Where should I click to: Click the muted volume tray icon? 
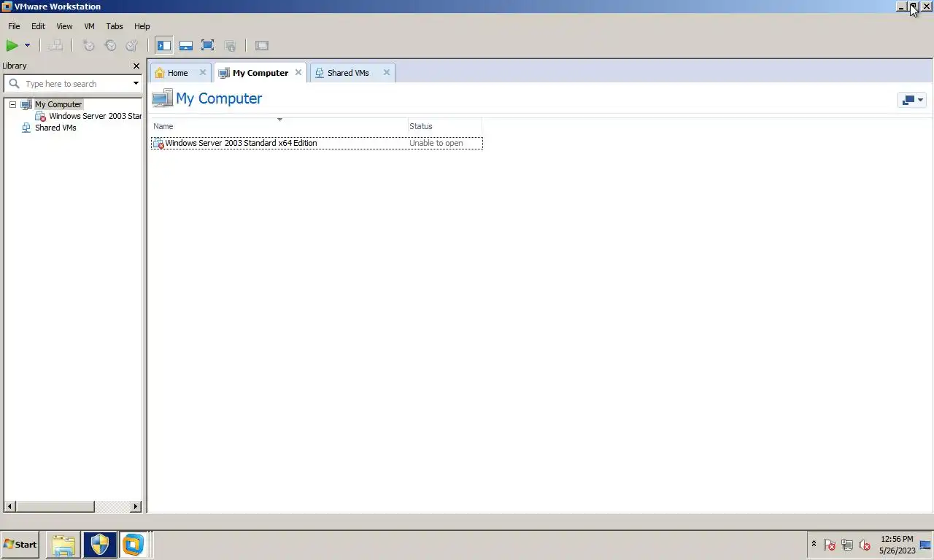coord(865,545)
